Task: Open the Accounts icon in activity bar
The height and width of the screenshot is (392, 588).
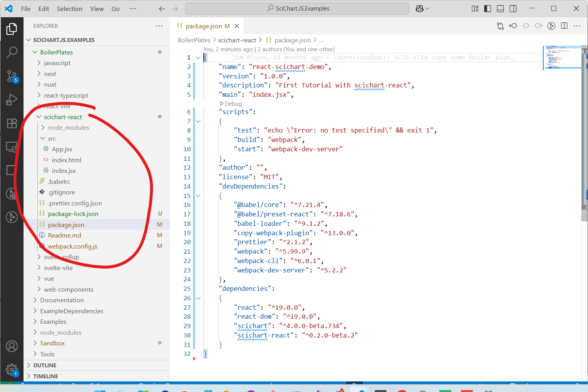Action: click(x=12, y=347)
